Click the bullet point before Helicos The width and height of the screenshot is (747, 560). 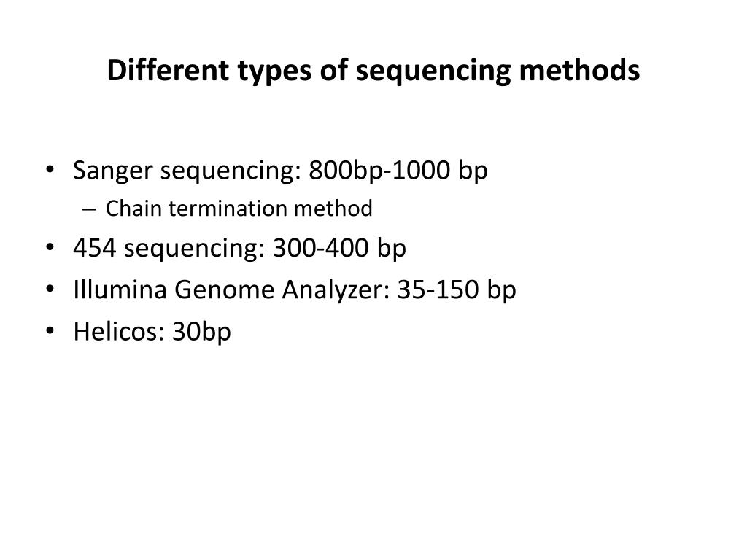50,330
